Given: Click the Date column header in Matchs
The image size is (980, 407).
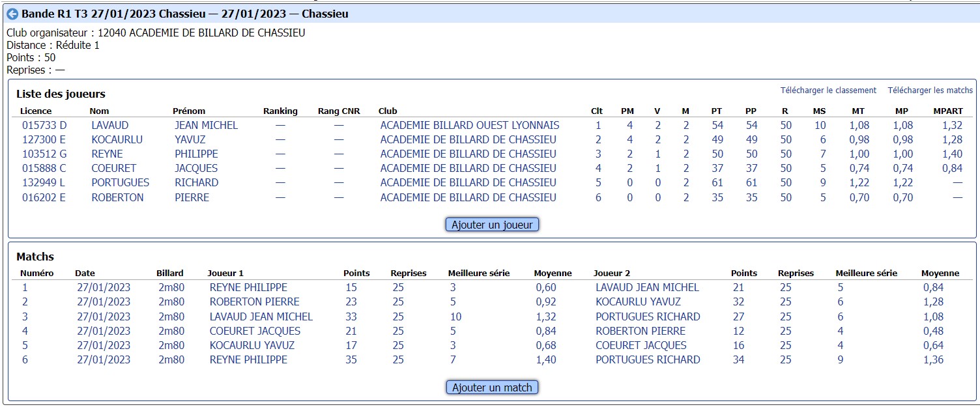Looking at the screenshot, I should point(85,273).
